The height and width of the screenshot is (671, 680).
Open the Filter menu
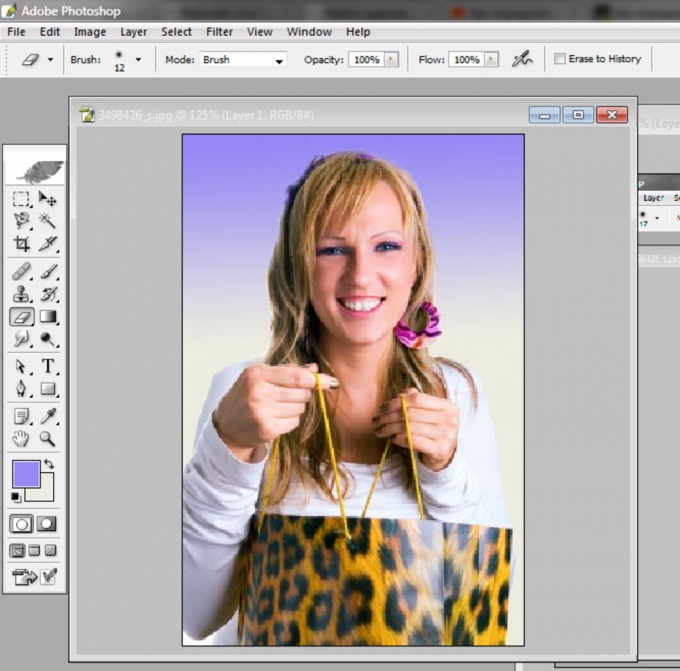click(x=219, y=32)
